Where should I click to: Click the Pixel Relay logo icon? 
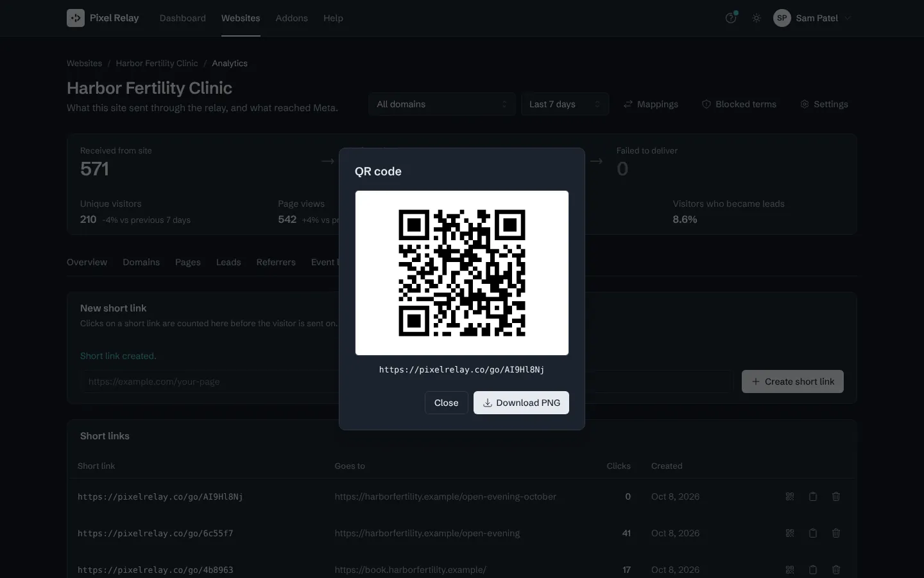(76, 18)
